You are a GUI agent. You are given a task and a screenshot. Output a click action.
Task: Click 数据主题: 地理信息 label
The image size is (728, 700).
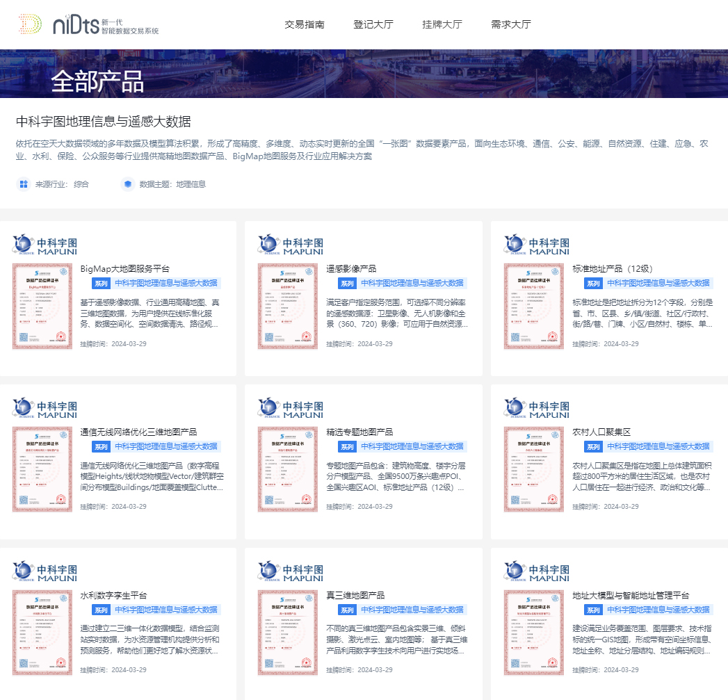point(172,184)
